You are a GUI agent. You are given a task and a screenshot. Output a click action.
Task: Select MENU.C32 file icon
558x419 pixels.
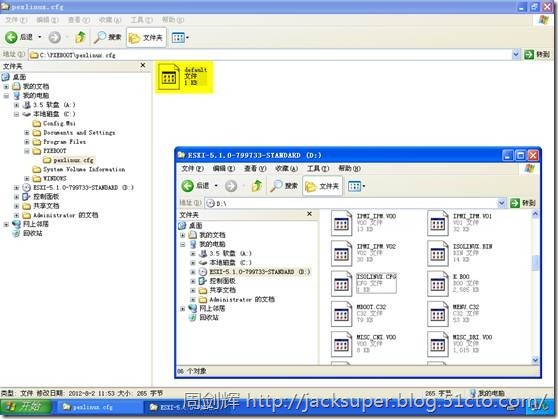click(x=438, y=314)
